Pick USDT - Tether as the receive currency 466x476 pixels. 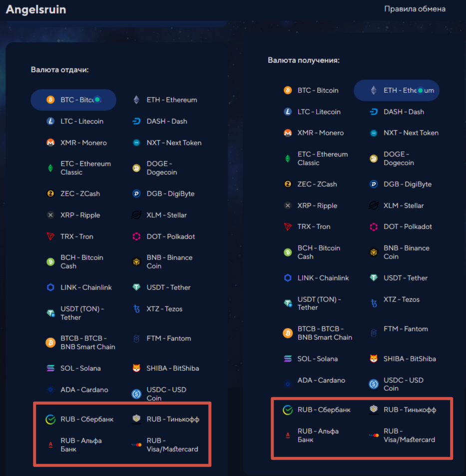[x=399, y=278]
